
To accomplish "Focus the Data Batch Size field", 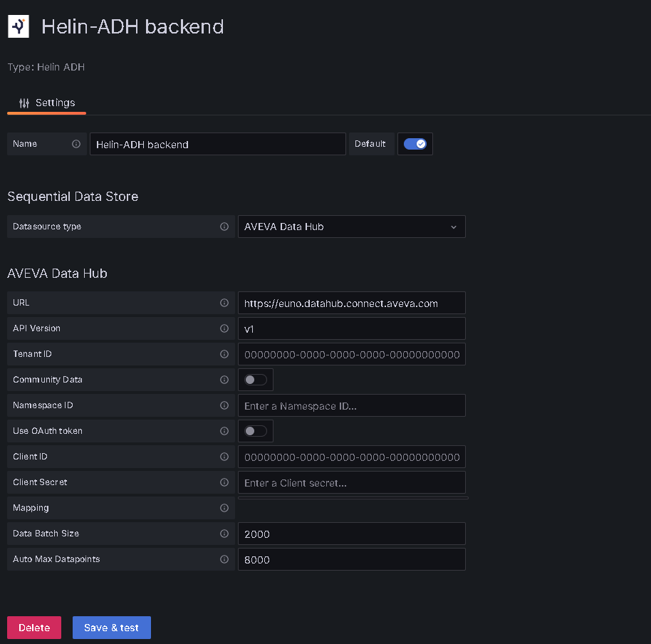I will [352, 534].
